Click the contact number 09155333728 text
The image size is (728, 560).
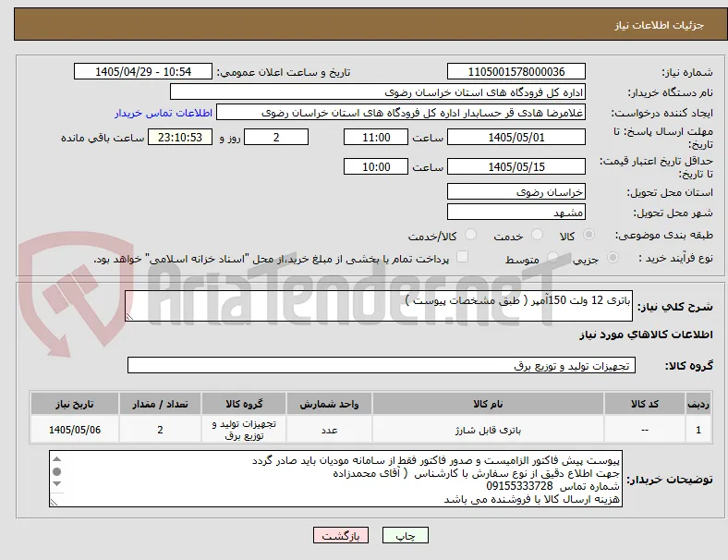point(519,486)
